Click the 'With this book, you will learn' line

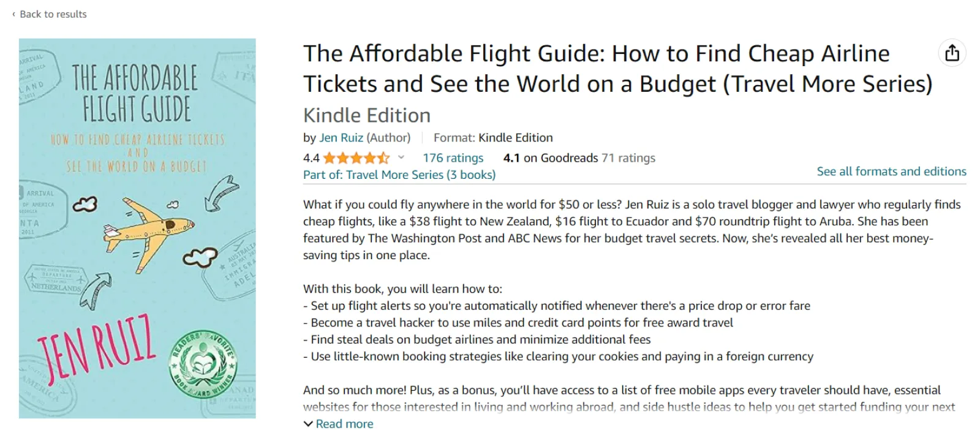point(402,289)
